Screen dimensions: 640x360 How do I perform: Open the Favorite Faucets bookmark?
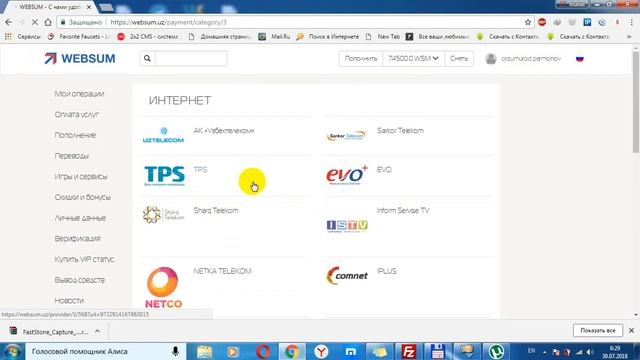pos(79,37)
